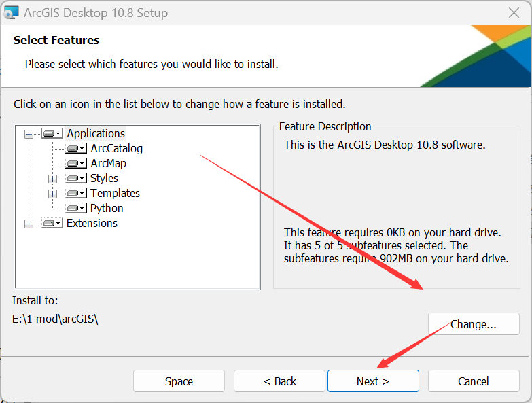Viewport: 532px width, 403px height.
Task: Select the ArcMap label in feature tree
Action: coord(108,163)
